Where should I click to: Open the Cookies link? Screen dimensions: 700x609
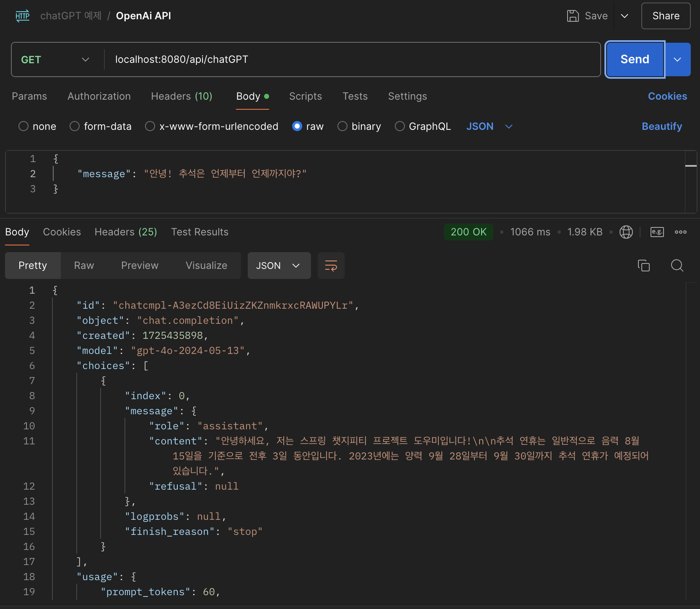click(x=668, y=96)
